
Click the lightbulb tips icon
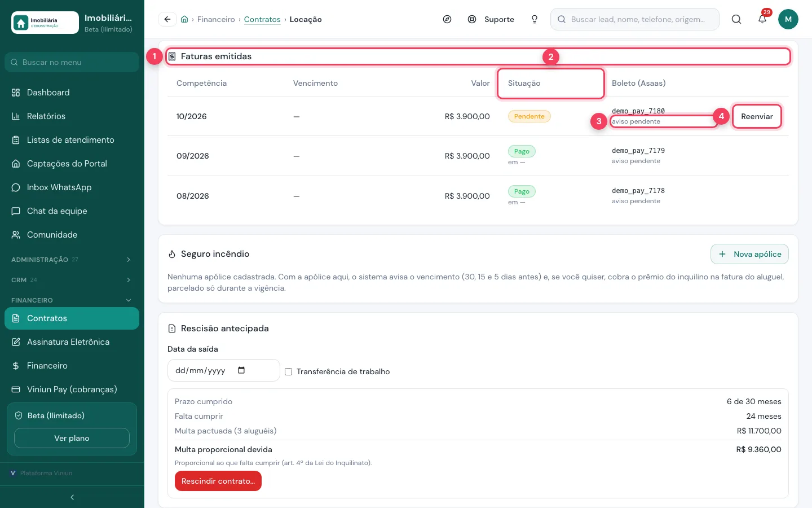535,19
